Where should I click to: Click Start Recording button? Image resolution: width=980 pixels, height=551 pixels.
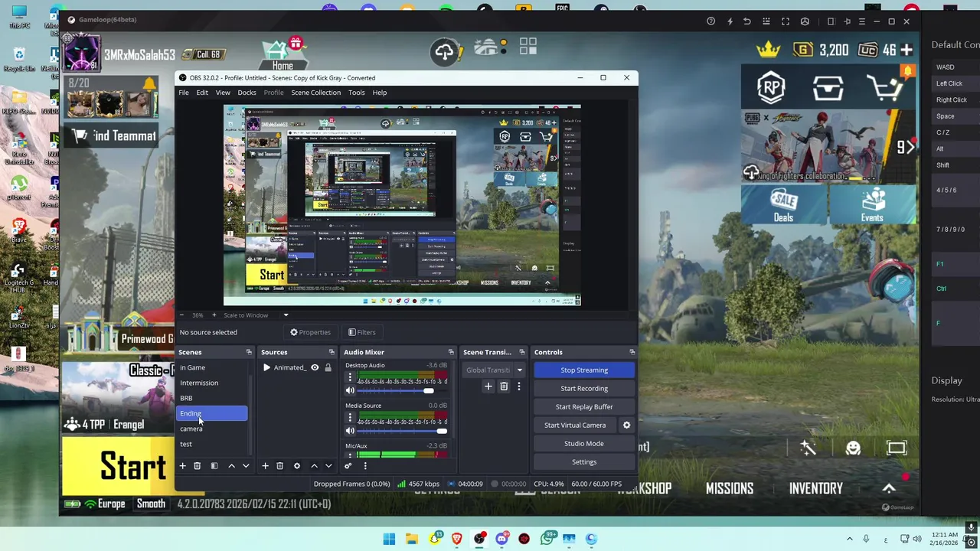pos(584,389)
